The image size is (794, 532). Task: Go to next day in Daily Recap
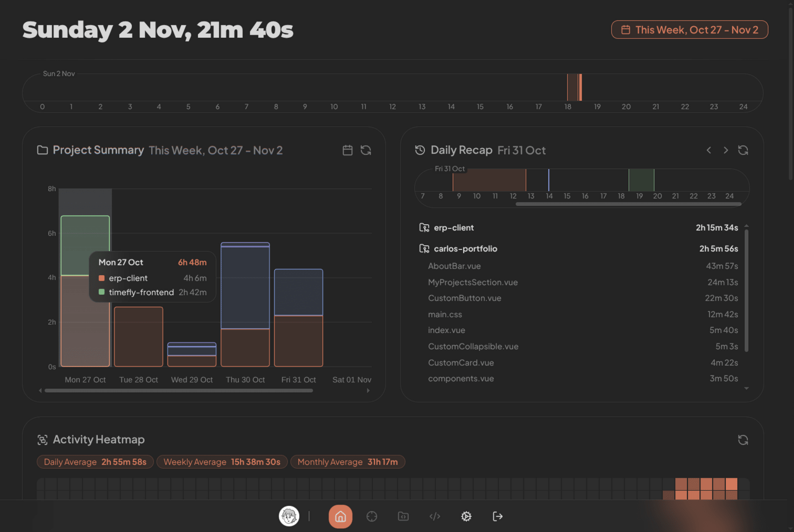[x=726, y=150]
